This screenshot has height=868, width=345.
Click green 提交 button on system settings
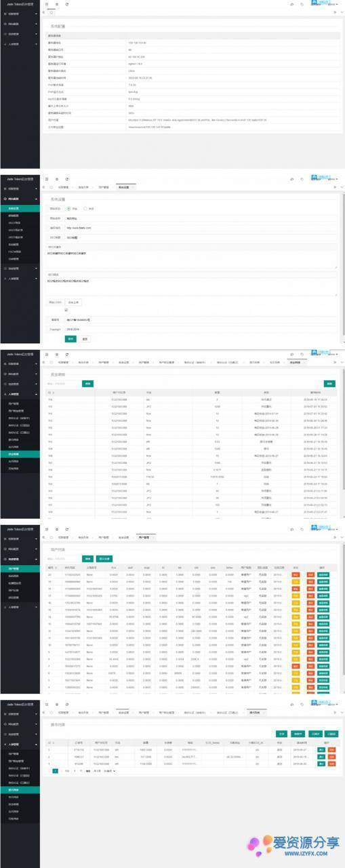[70, 338]
